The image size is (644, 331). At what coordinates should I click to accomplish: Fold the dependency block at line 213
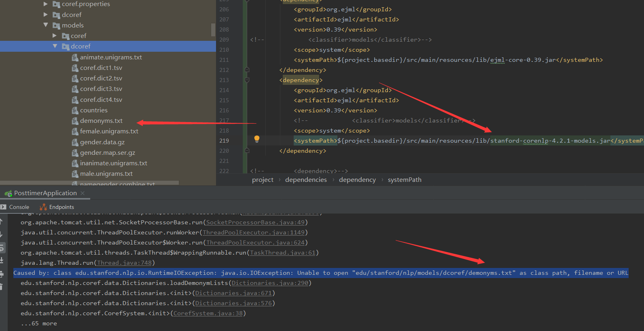pos(247,80)
